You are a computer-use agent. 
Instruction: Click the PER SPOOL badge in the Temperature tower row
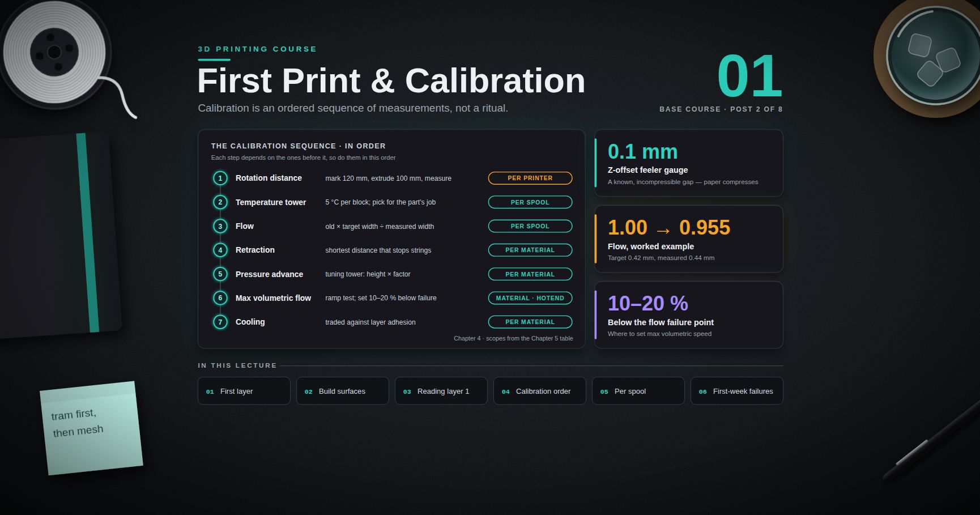530,202
